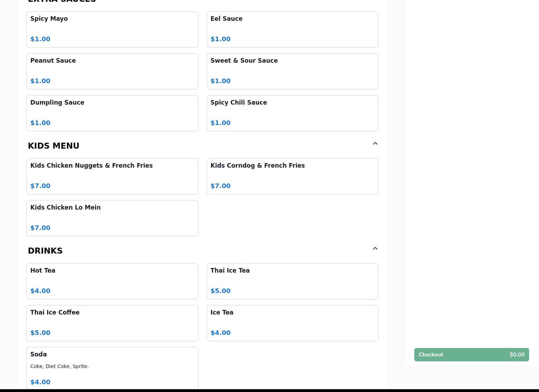Click the $0.00 checkout total
Image resolution: width=539 pixels, height=392 pixels.
[x=517, y=355]
